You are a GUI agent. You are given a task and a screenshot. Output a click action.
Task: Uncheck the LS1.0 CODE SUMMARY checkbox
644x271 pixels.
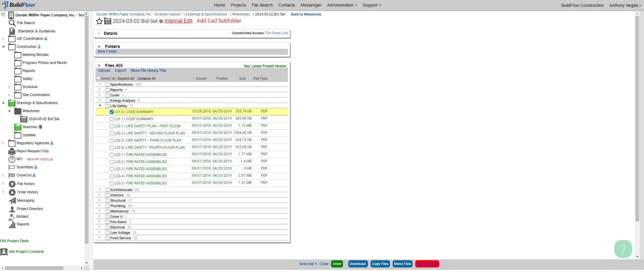pyautogui.click(x=112, y=112)
